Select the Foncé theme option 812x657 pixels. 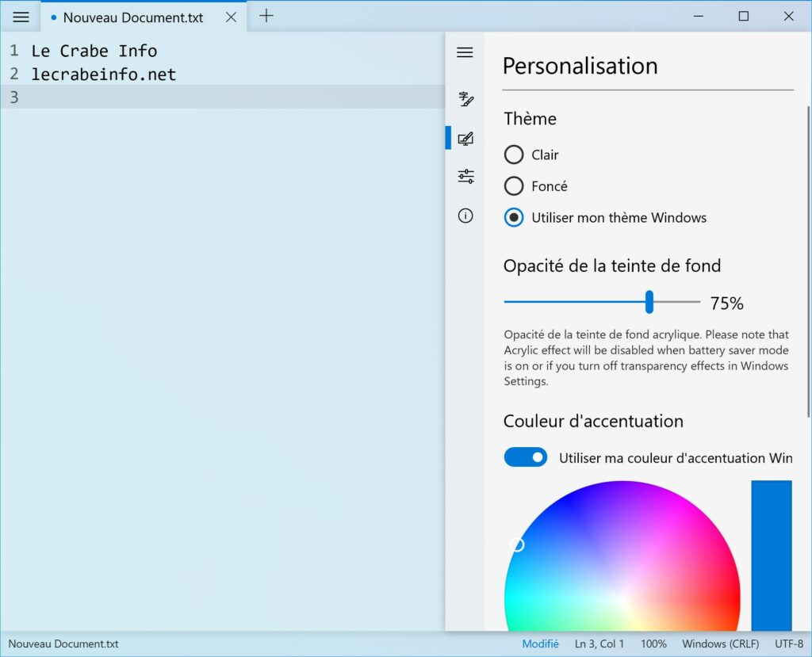coord(535,186)
